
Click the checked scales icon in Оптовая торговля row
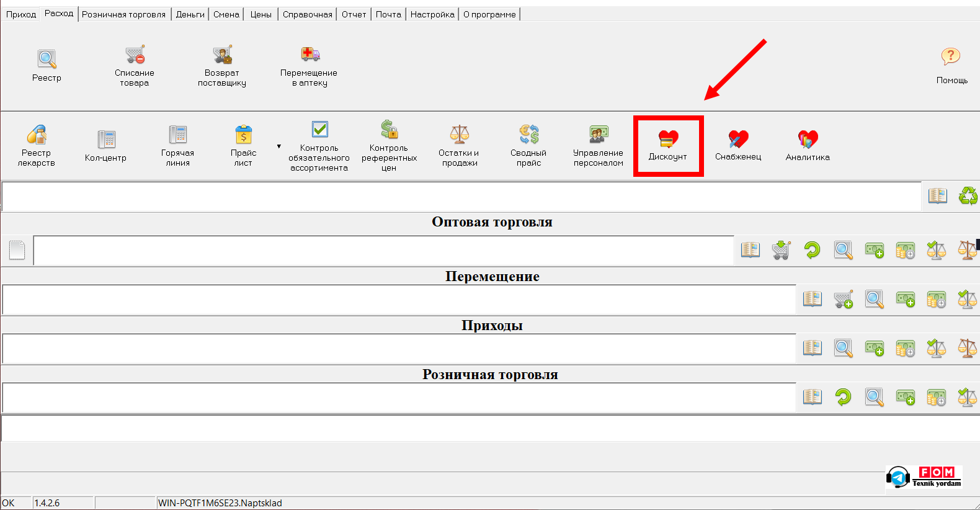point(937,250)
